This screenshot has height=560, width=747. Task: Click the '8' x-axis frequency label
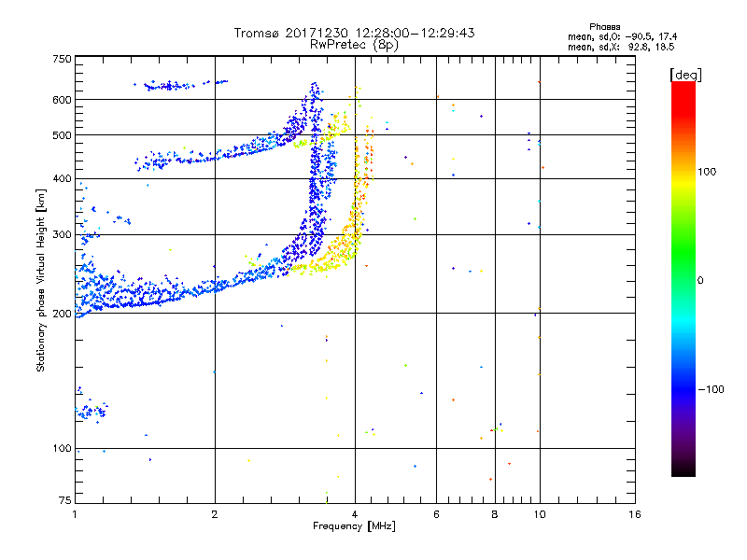[x=495, y=514]
